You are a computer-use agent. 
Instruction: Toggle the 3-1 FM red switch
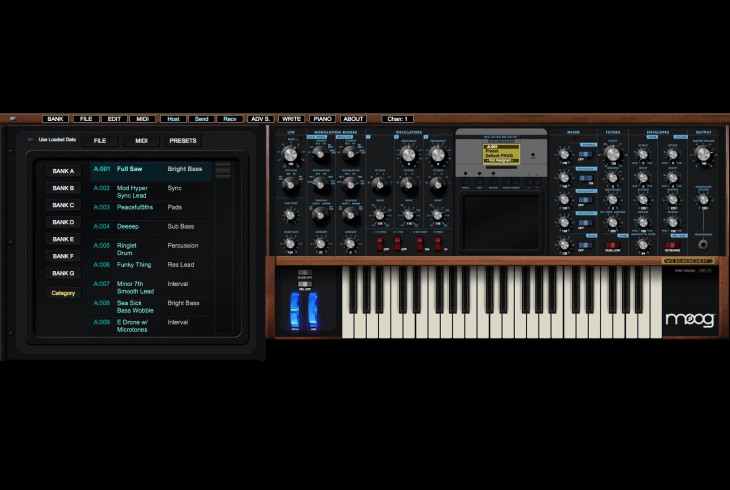398,242
